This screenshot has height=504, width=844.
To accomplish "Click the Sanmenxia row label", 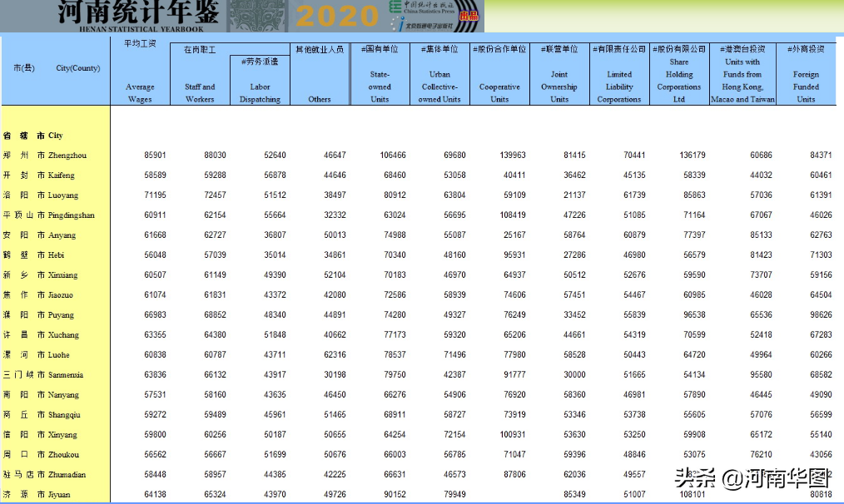I will pos(43,374).
